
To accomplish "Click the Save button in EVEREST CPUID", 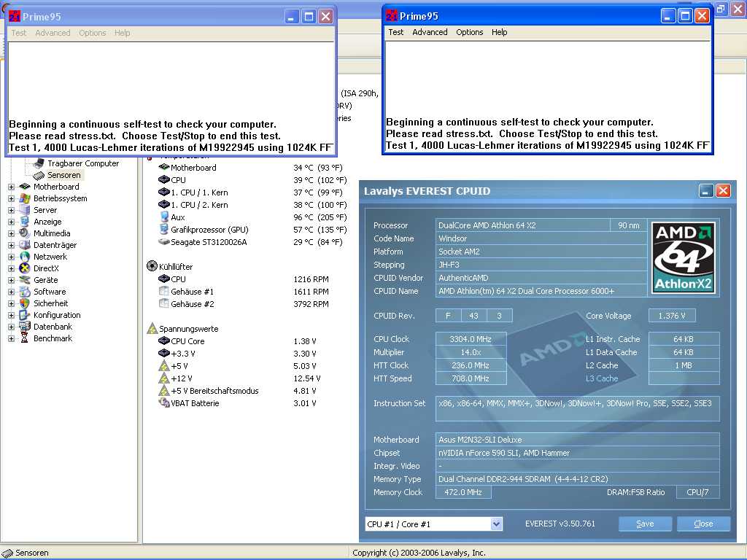I will click(x=645, y=524).
